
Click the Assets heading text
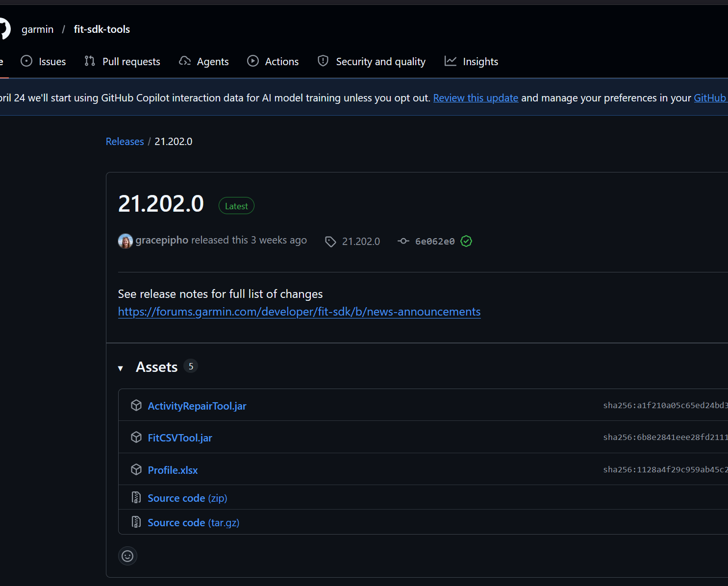[157, 367]
